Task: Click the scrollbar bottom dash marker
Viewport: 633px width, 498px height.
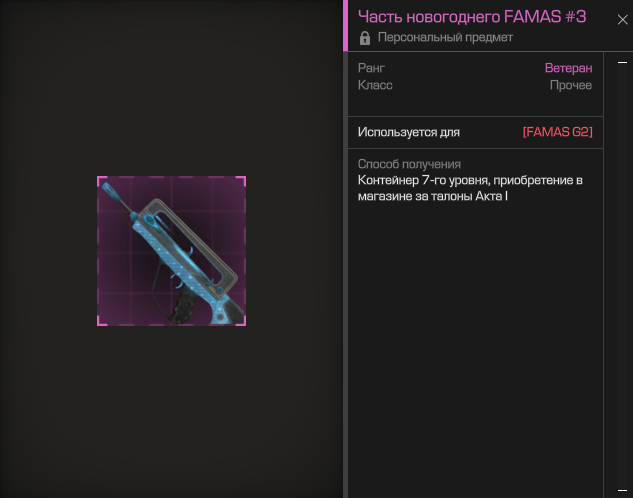Action: (623, 490)
